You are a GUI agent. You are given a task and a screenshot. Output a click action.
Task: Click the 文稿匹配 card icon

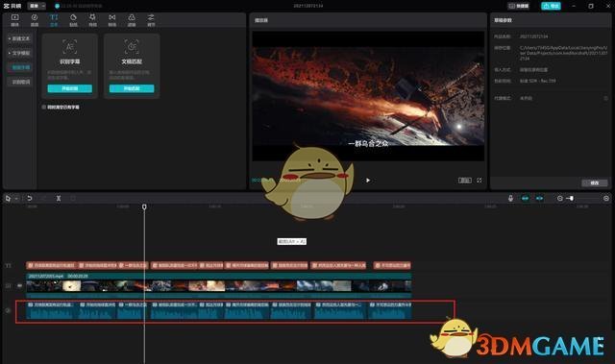(x=132, y=47)
